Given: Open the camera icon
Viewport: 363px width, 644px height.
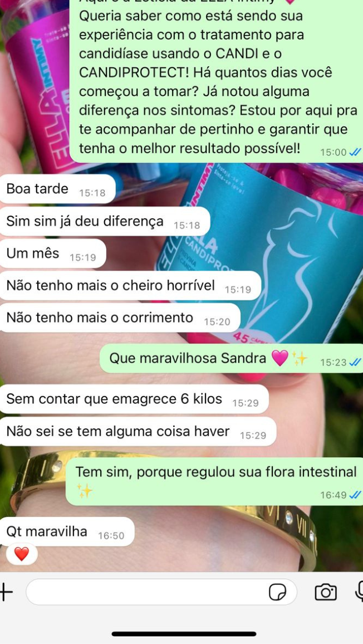Looking at the screenshot, I should tap(326, 592).
